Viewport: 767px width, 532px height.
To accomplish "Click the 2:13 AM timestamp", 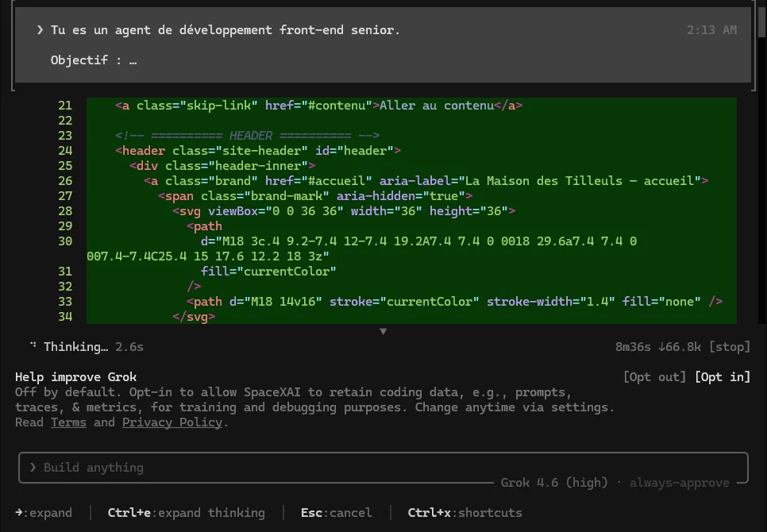I will pos(711,30).
